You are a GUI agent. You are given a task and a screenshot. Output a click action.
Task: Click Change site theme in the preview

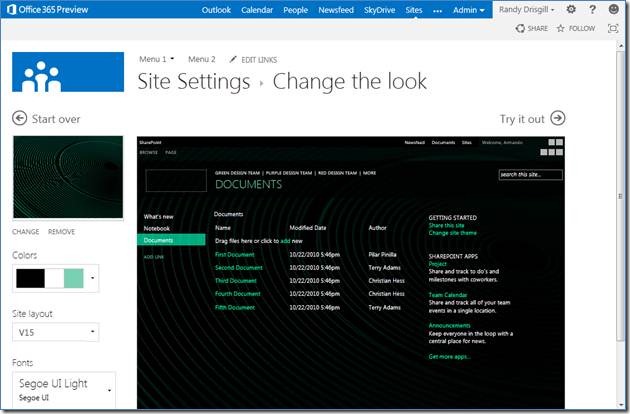pos(452,233)
